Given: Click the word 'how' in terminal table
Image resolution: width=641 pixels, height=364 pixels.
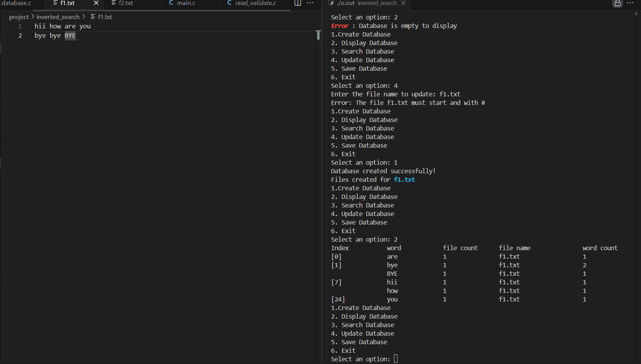Looking at the screenshot, I should point(392,291).
